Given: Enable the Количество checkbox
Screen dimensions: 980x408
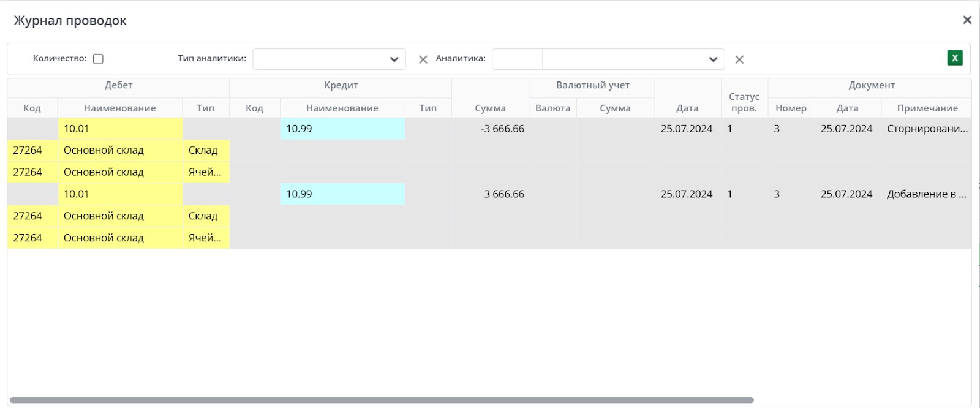Looking at the screenshot, I should [98, 59].
